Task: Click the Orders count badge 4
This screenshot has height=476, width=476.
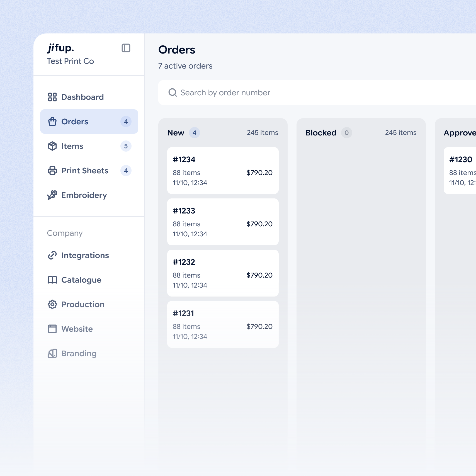Action: [126, 122]
